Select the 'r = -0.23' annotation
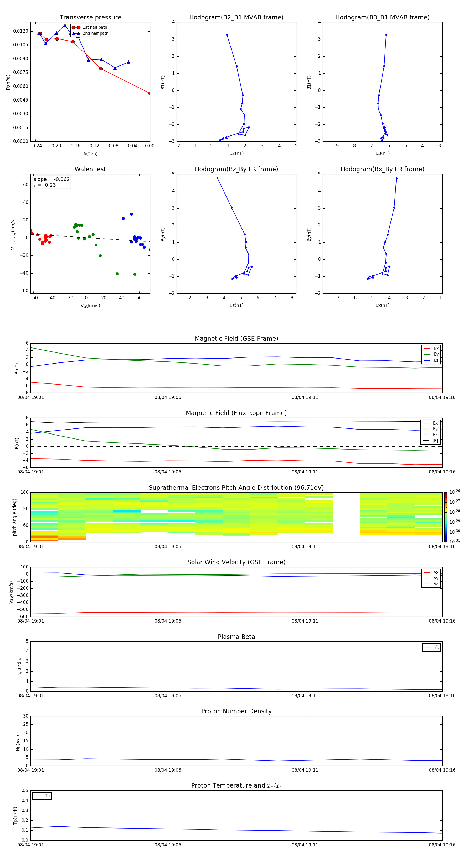The width and height of the screenshot is (473, 868). point(45,185)
